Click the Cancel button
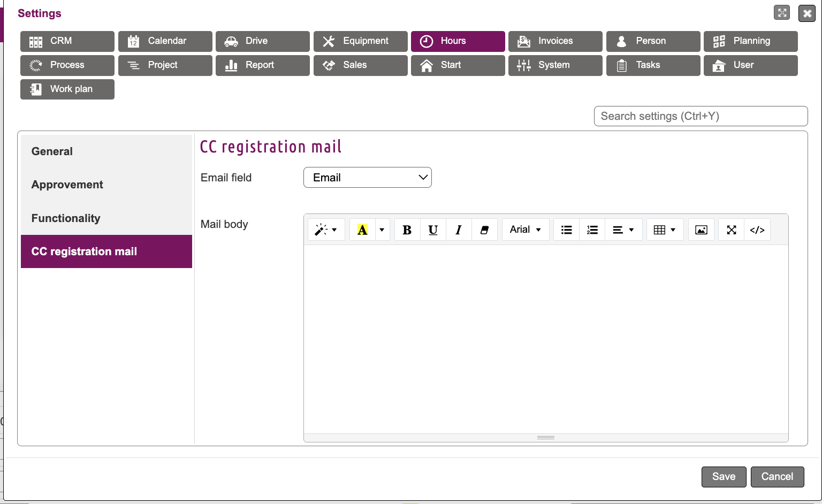This screenshot has width=822, height=504. 777,477
